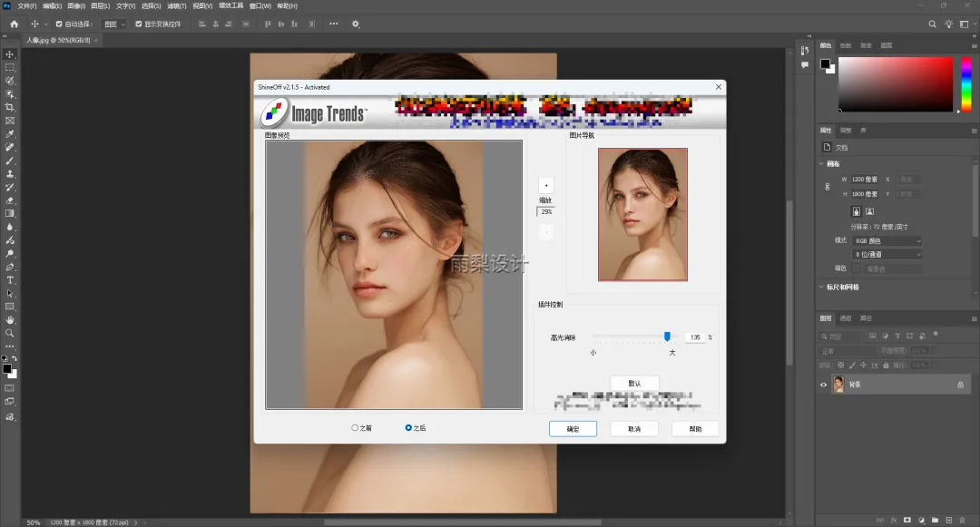This screenshot has height=527, width=980.
Task: Open the 图像(I) menu
Action: (76, 5)
